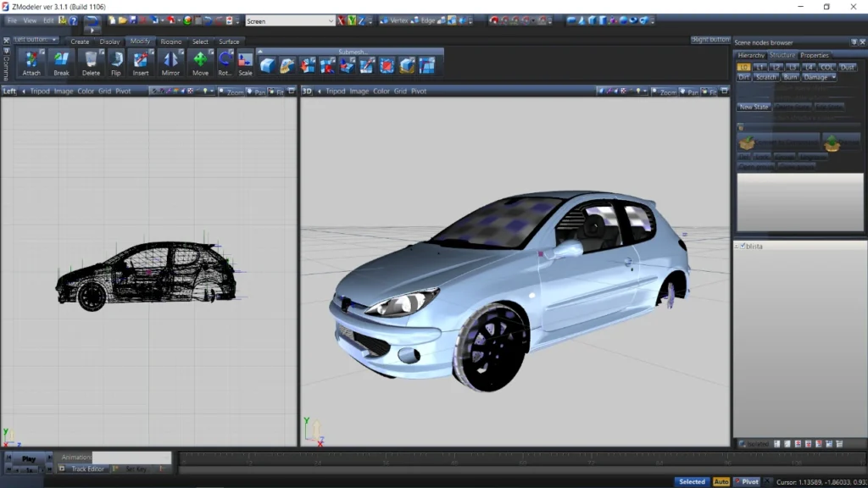The width and height of the screenshot is (868, 488).
Task: Enable the L1 detail level toggle
Action: point(759,67)
